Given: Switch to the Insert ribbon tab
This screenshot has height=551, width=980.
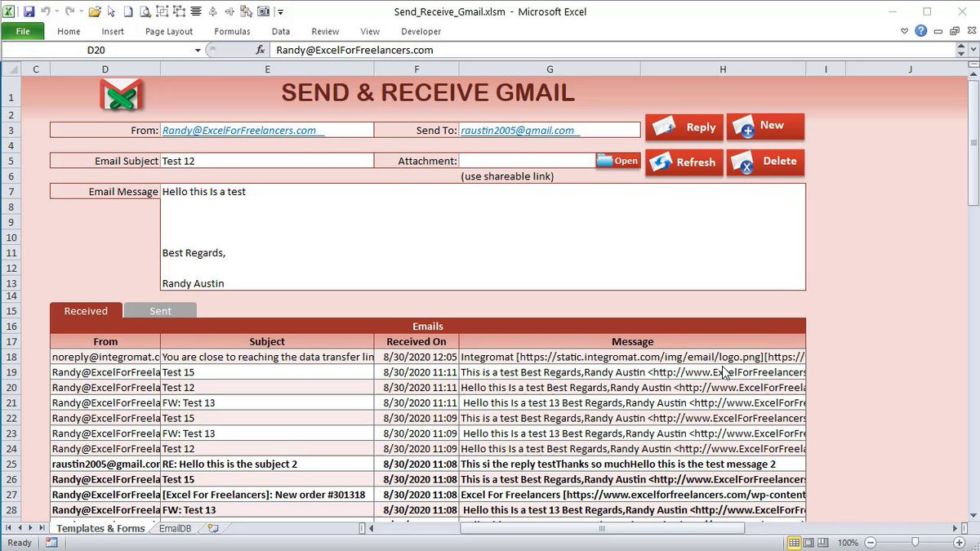Looking at the screenshot, I should [113, 31].
